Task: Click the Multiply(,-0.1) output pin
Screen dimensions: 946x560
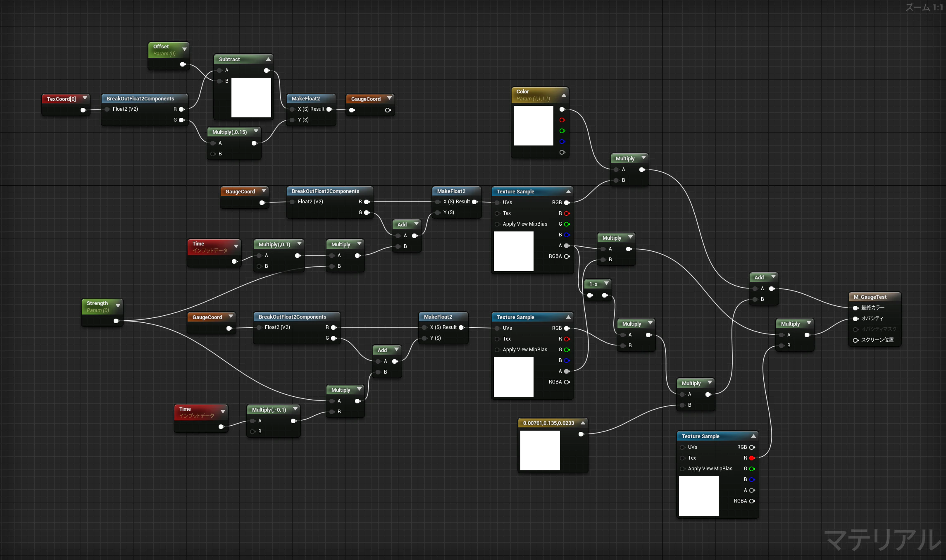Action: (293, 421)
